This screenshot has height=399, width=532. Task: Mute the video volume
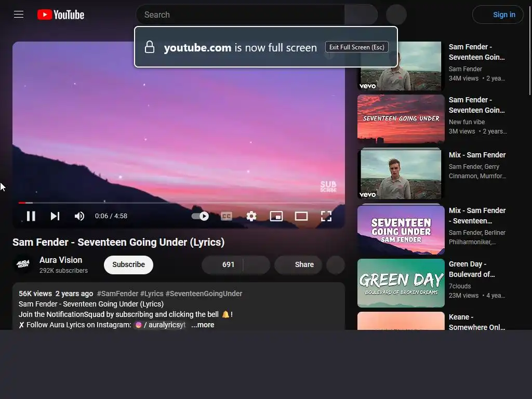tap(79, 216)
